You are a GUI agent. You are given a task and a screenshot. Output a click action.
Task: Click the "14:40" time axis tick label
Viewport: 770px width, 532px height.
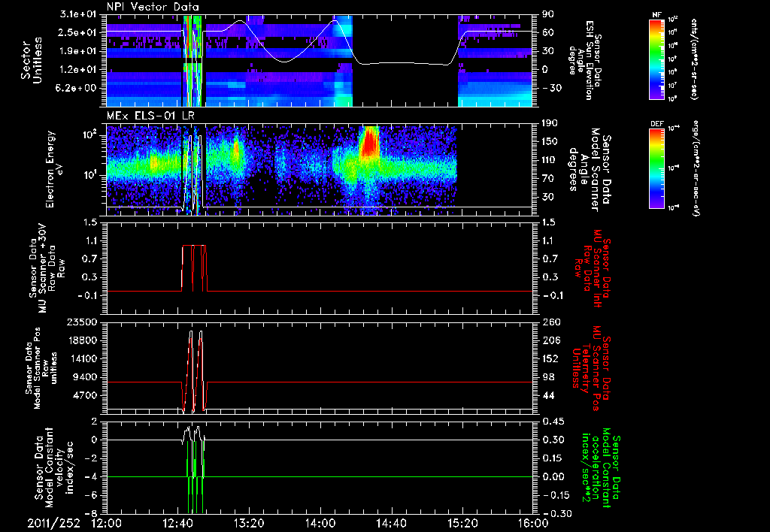[391, 523]
